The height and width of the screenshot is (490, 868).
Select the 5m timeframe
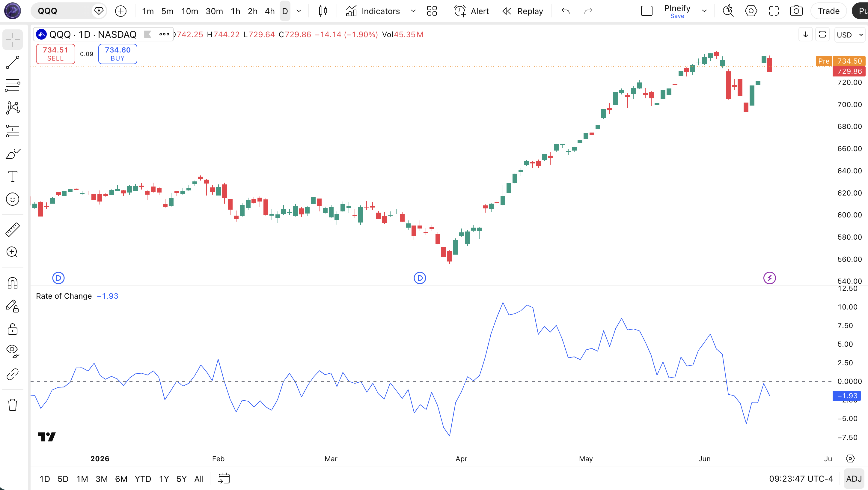[167, 11]
